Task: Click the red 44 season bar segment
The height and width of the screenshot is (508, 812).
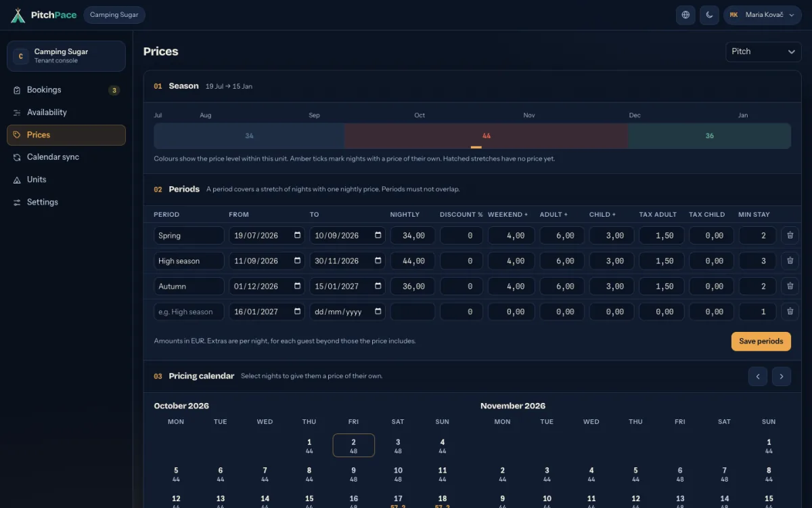Action: tap(486, 136)
